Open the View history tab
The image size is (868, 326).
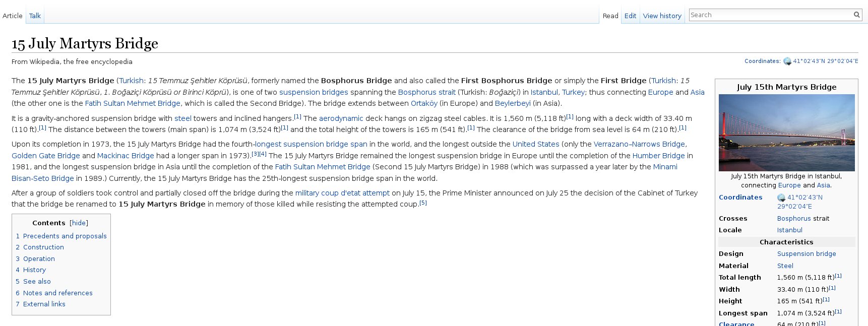point(662,16)
